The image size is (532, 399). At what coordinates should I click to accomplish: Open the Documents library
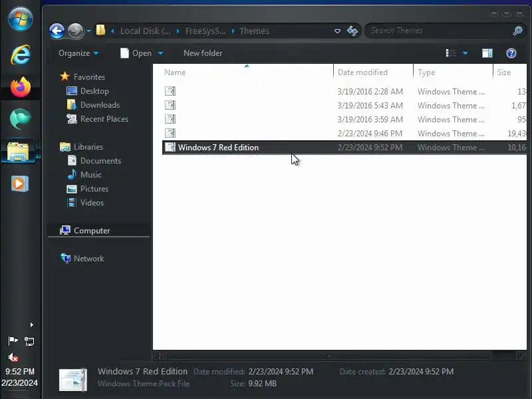94,161
